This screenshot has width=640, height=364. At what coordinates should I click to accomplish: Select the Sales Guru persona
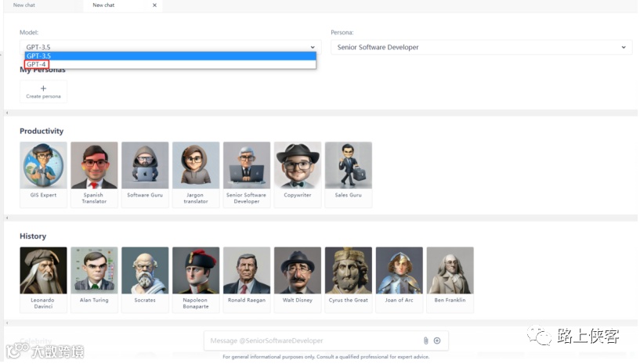click(348, 175)
